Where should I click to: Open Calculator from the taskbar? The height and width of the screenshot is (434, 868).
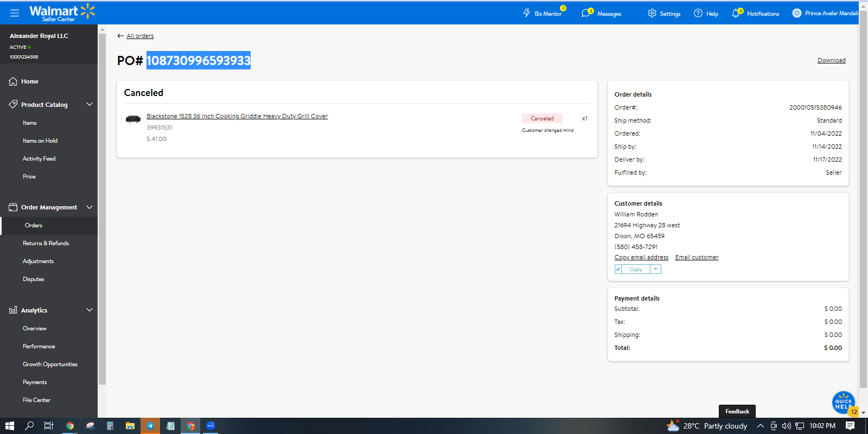(110, 426)
